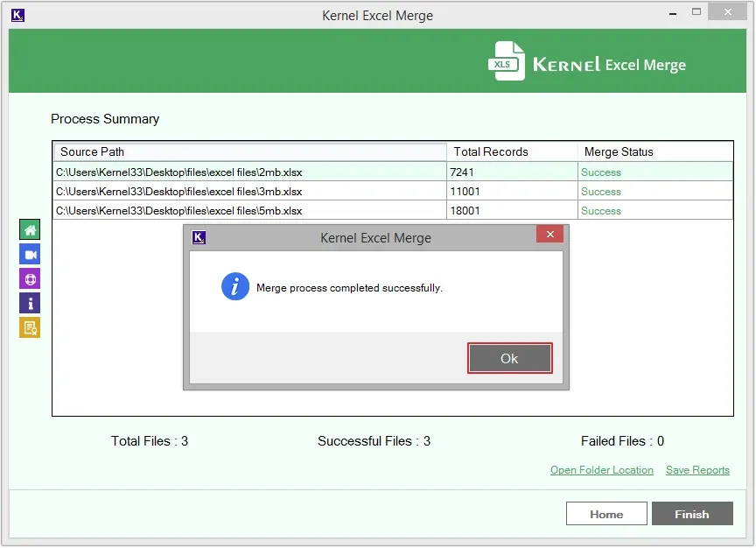Click the Total Records column header
Viewport: 756px width, 548px height.
point(512,151)
